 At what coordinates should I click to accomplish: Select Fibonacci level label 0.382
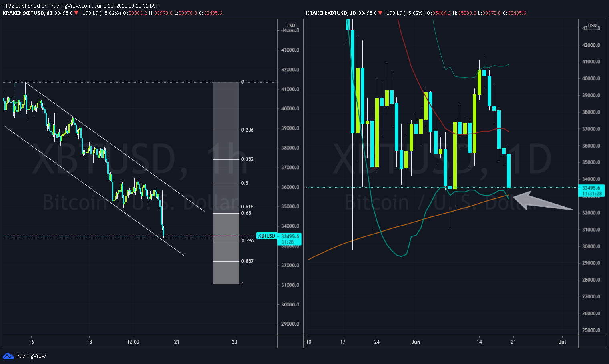click(247, 159)
